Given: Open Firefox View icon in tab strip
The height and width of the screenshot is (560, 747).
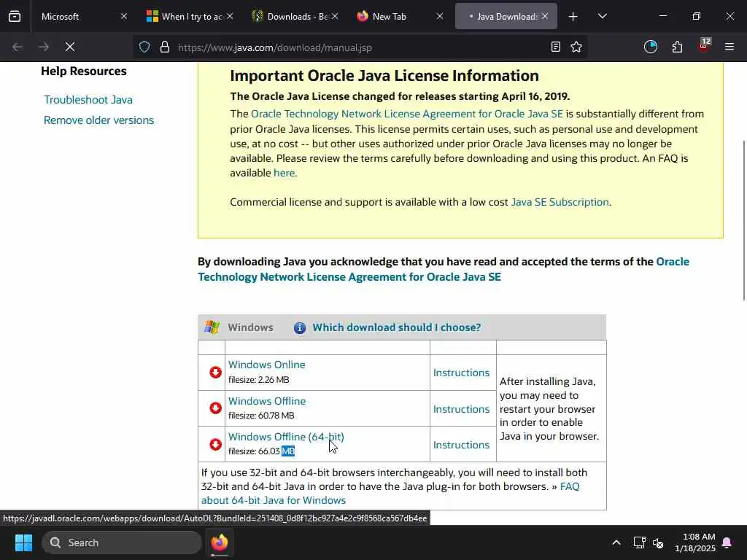Looking at the screenshot, I should click(15, 16).
